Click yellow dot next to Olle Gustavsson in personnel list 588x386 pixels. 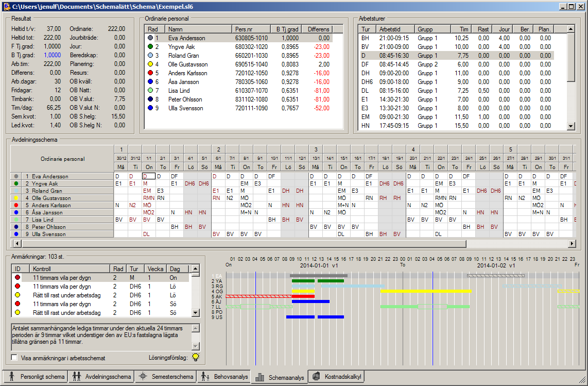click(150, 64)
